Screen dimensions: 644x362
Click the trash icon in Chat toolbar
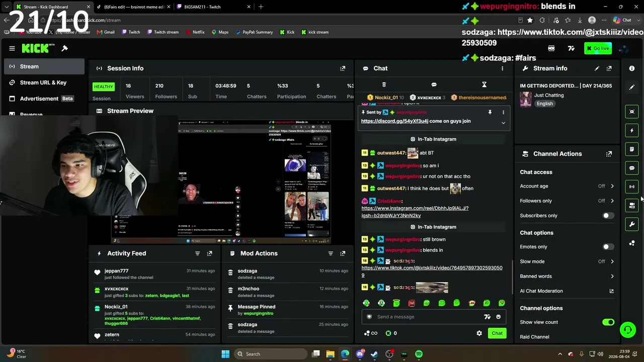click(384, 84)
